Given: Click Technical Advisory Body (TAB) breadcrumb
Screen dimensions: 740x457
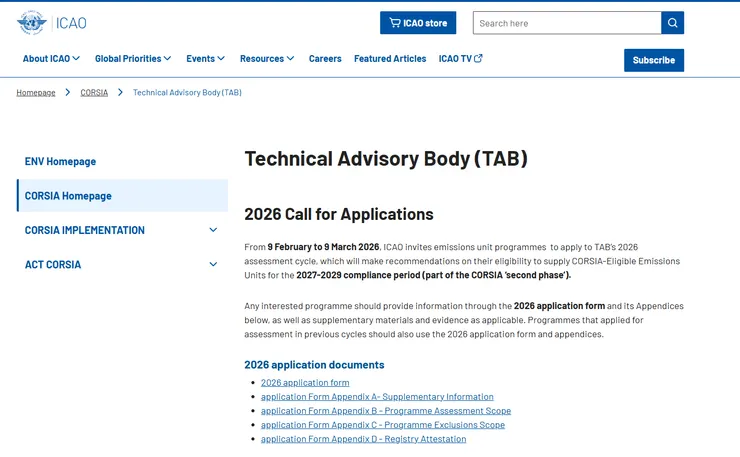Looking at the screenshot, I should [187, 93].
